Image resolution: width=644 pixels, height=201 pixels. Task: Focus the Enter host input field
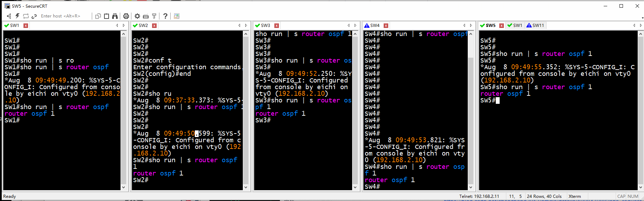click(x=65, y=16)
